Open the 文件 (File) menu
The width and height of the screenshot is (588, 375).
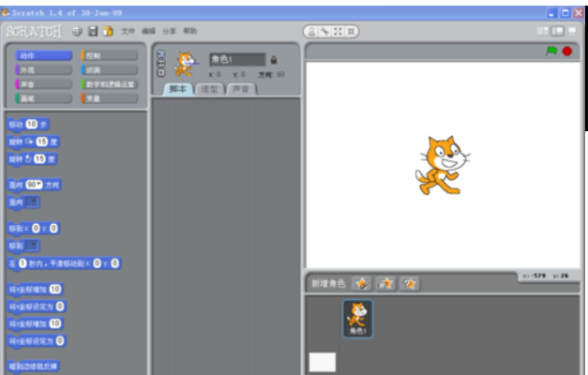click(x=128, y=31)
